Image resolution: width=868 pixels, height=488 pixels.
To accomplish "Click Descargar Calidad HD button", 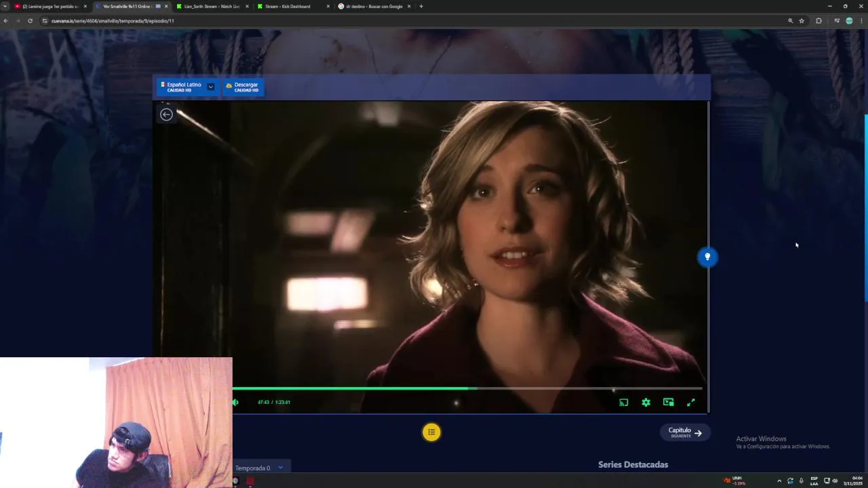I will (x=242, y=87).
